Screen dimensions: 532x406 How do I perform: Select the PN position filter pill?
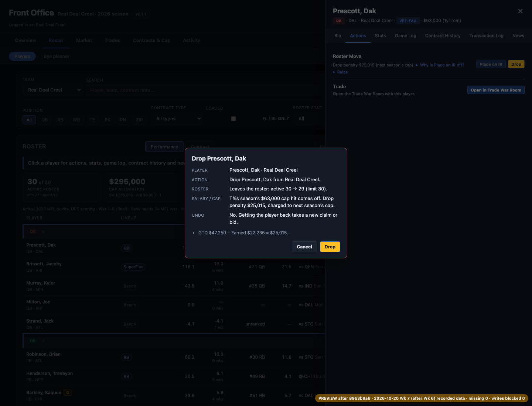pos(123,120)
